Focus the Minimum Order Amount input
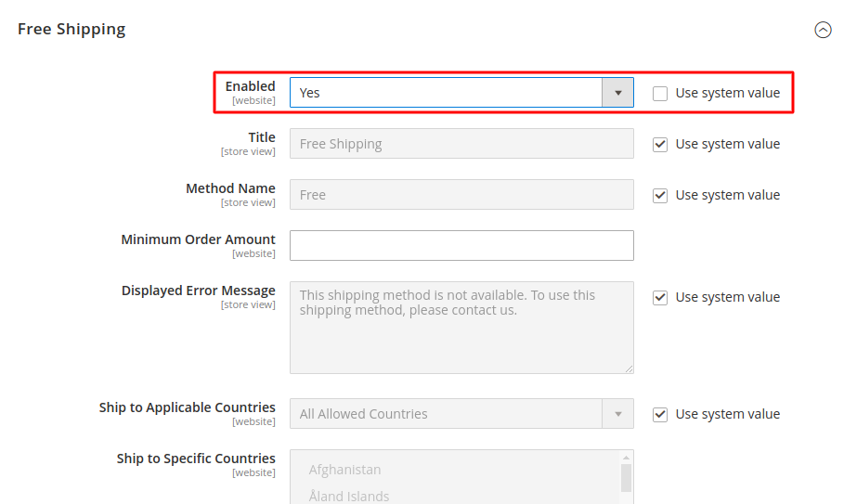Image resolution: width=857 pixels, height=504 pixels. pyautogui.click(x=461, y=245)
